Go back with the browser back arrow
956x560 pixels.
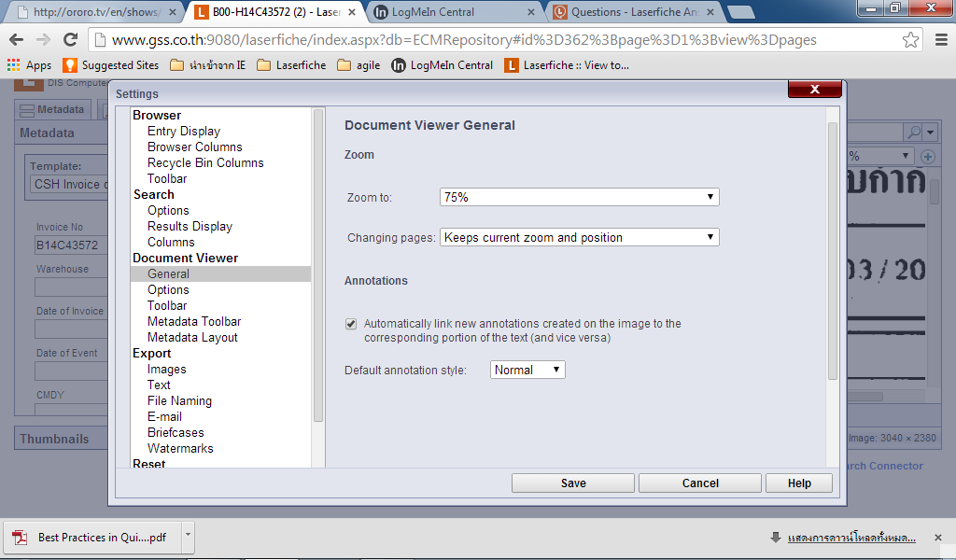[x=17, y=40]
